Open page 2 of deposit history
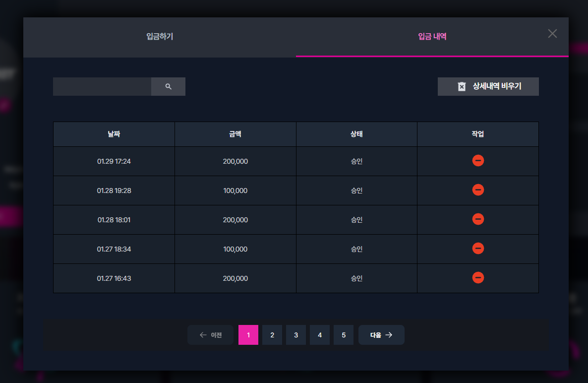This screenshot has height=383, width=588. click(272, 335)
